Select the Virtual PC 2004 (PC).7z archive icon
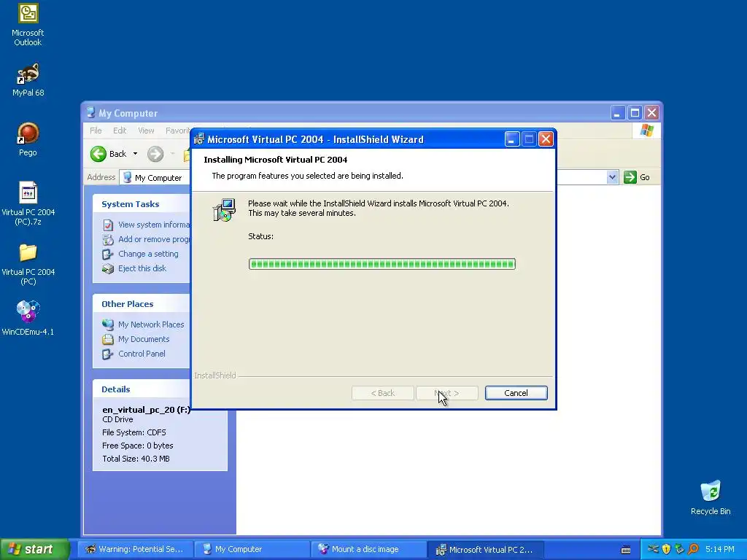 tap(28, 203)
